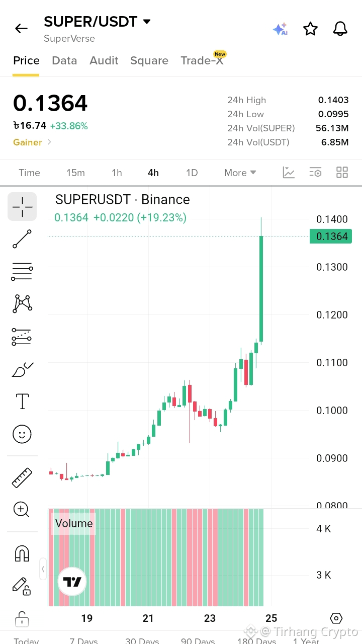Switch to the Price tab

click(x=26, y=61)
